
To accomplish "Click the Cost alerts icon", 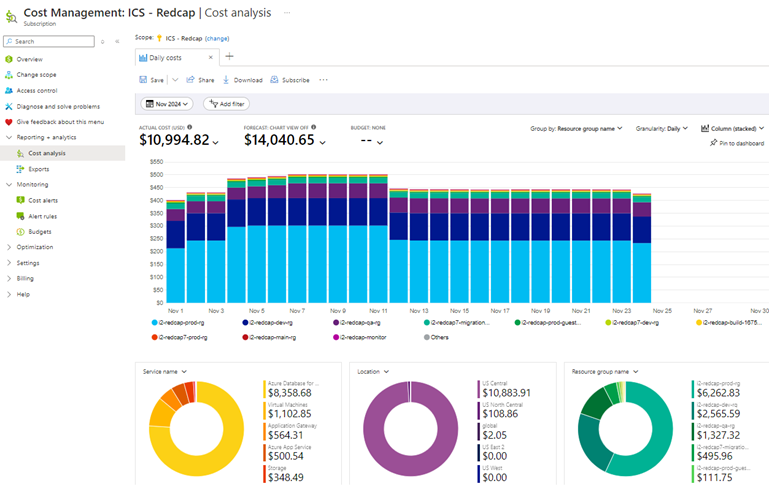I will (20, 200).
